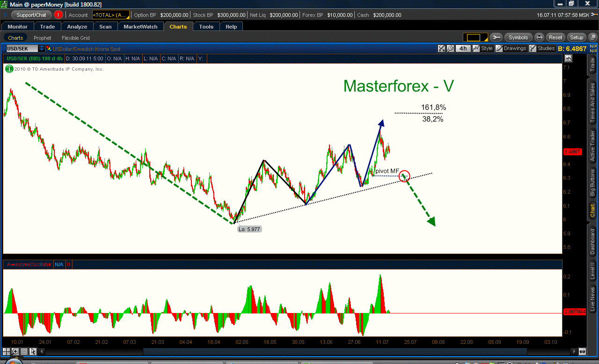
Task: Click the 6.4867 current price tag on axis
Action: tap(572, 152)
